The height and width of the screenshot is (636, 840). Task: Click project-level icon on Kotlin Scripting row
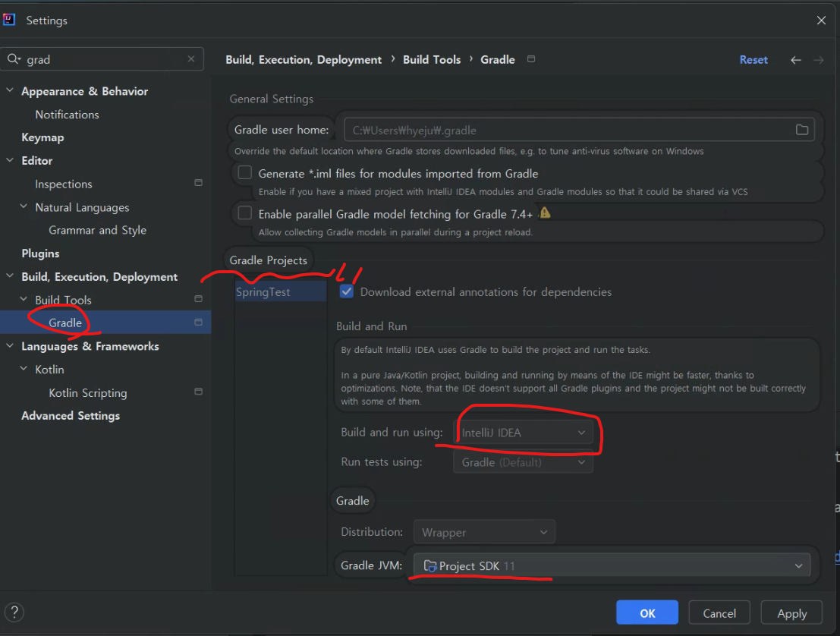tap(198, 392)
